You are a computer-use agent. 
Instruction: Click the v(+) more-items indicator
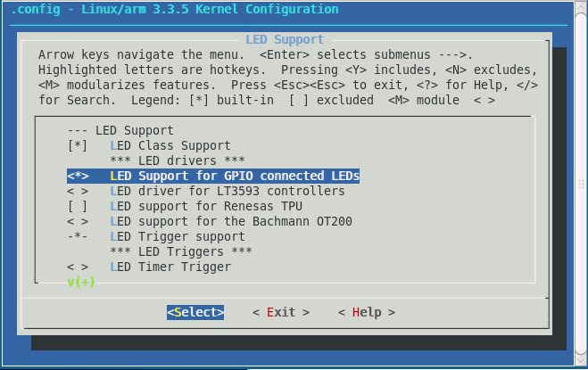click(81, 282)
